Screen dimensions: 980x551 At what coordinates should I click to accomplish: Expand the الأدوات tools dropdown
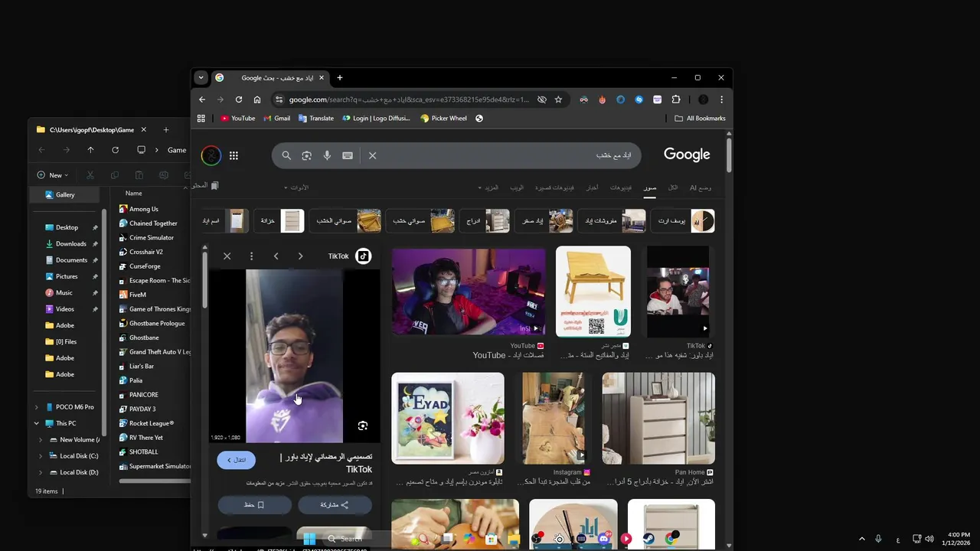[x=296, y=187]
